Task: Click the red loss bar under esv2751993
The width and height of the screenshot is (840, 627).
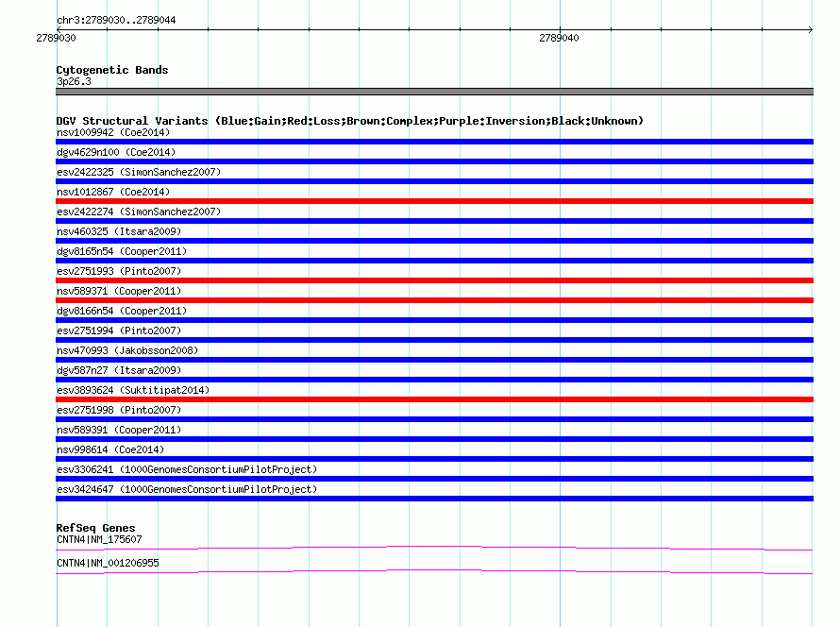Action: click(x=434, y=280)
